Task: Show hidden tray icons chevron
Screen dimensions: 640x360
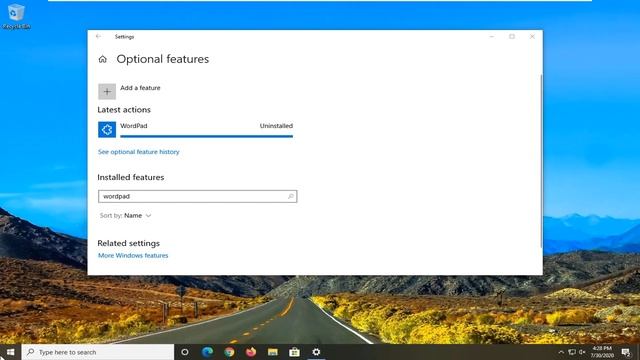Action: pos(561,352)
